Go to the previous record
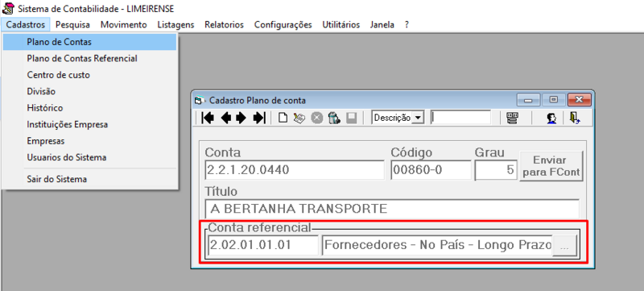Screen dimensions: 644x291 tap(226, 118)
